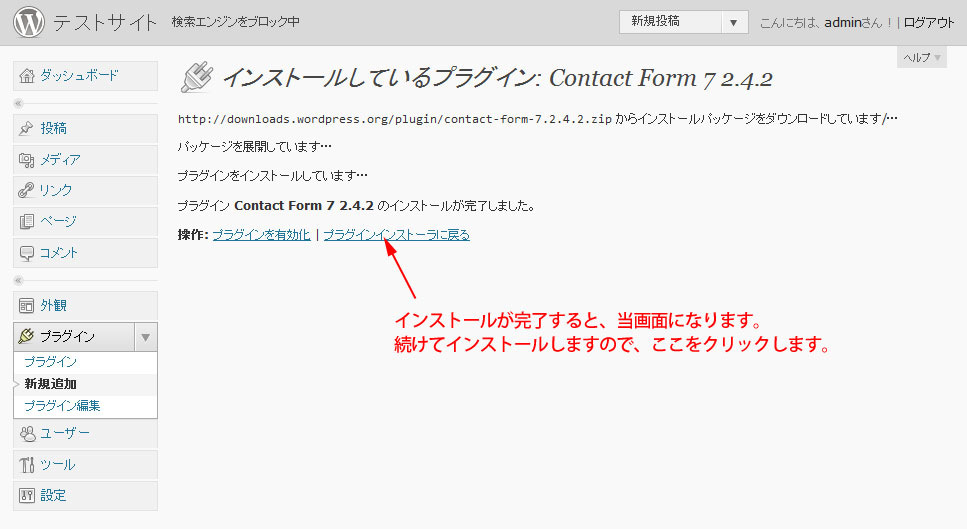This screenshot has height=529, width=967.
Task: Expand the ヘルプ help tab
Action: (921, 57)
